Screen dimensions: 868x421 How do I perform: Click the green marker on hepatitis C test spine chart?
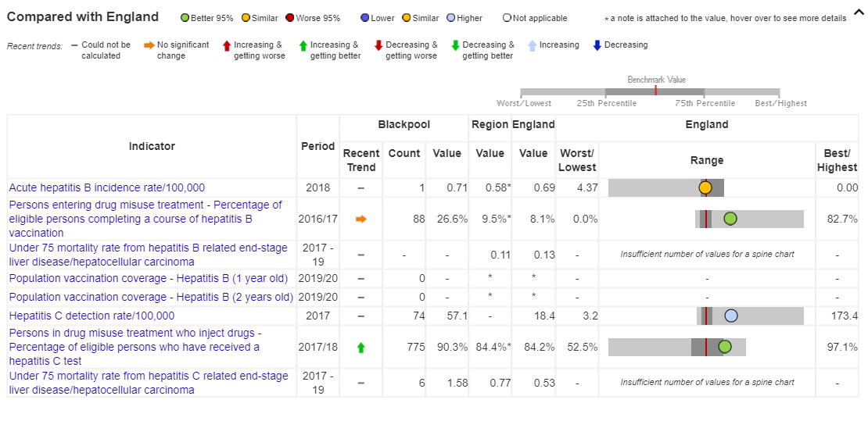[725, 347]
